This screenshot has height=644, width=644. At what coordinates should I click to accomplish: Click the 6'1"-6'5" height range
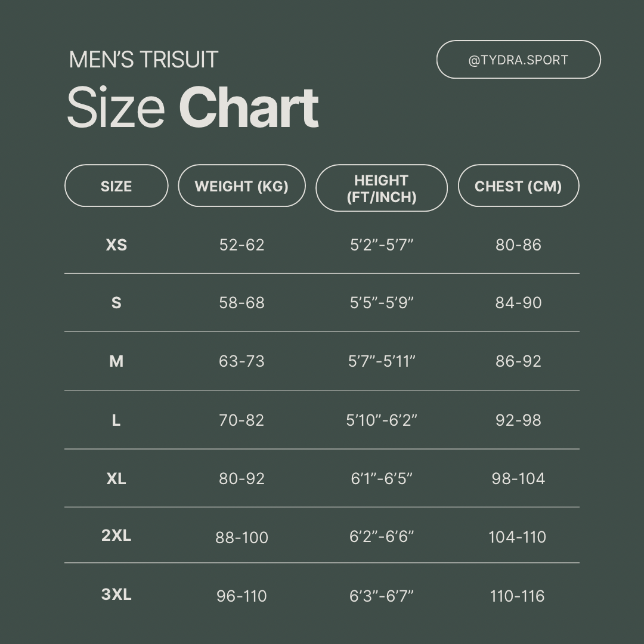click(382, 478)
